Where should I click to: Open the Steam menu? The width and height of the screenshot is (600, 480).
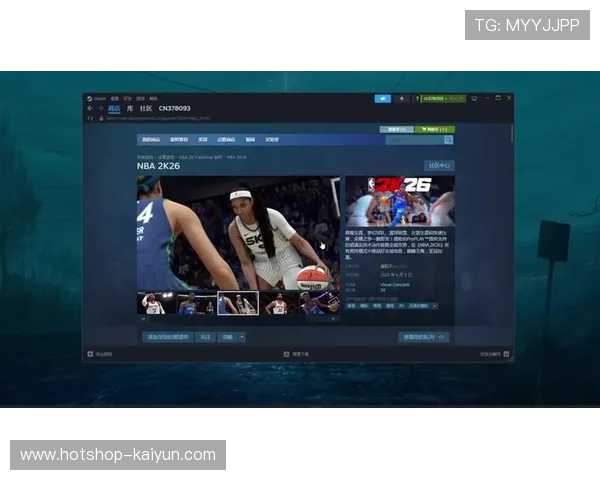[x=100, y=98]
